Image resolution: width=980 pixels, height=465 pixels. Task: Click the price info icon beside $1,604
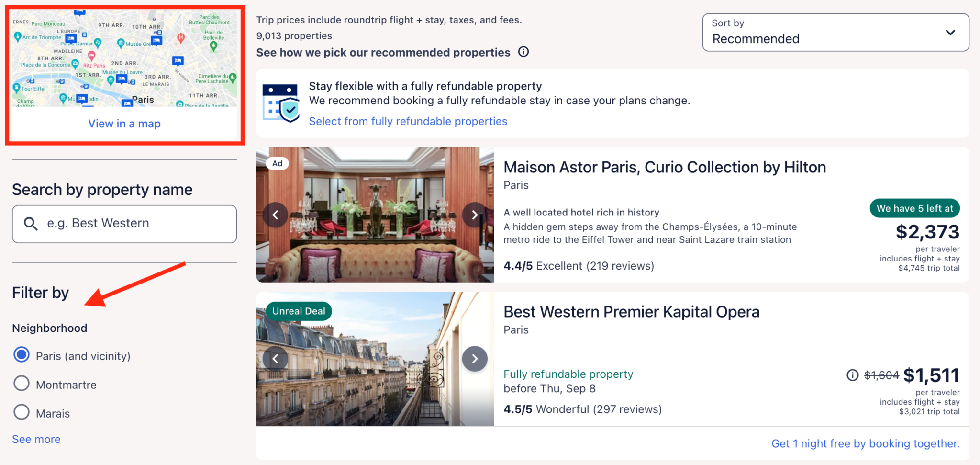click(x=852, y=375)
